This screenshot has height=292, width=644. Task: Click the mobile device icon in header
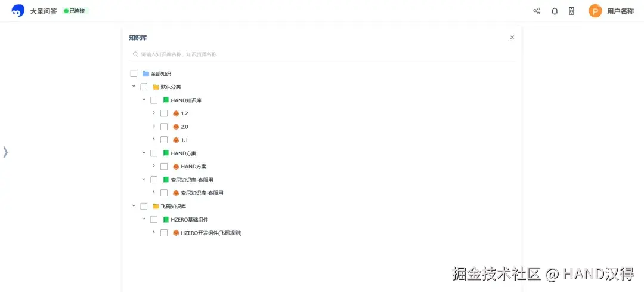coord(571,11)
